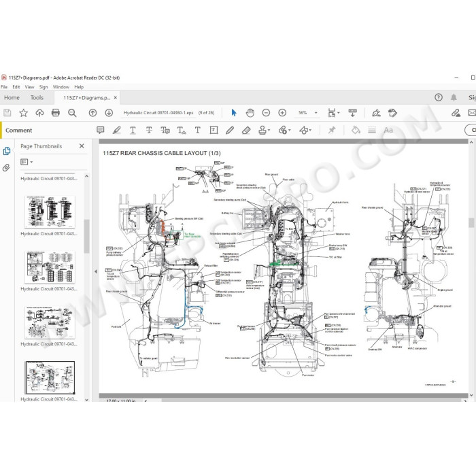This screenshot has width=476, height=476.
Task: Select the insert text tool
Action: (x=182, y=131)
